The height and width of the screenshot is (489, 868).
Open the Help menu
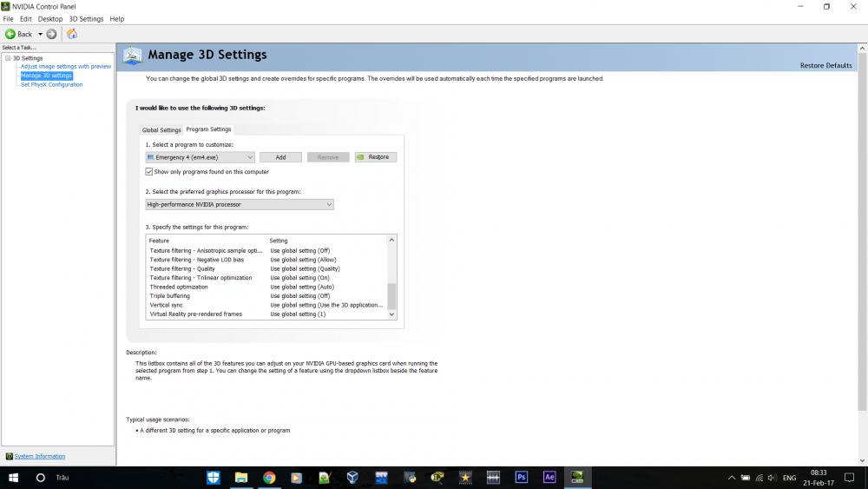click(117, 19)
